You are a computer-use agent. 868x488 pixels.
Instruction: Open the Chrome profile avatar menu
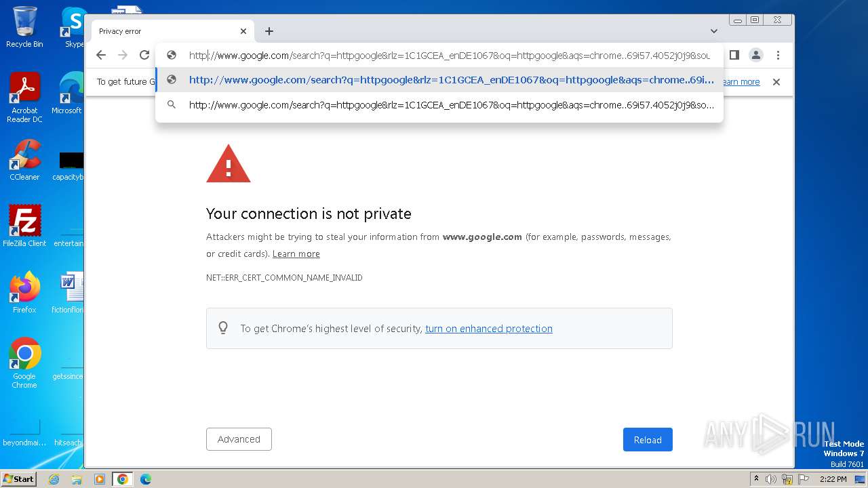point(756,55)
